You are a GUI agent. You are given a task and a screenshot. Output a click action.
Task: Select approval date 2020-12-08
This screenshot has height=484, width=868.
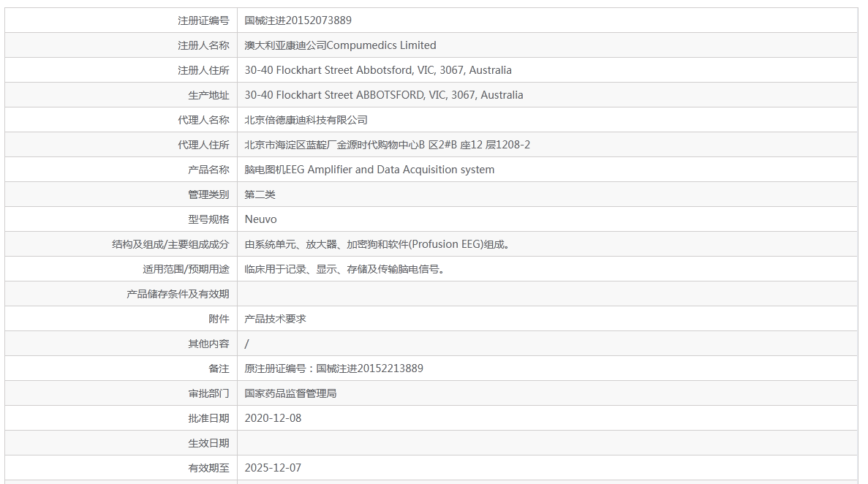coord(273,418)
